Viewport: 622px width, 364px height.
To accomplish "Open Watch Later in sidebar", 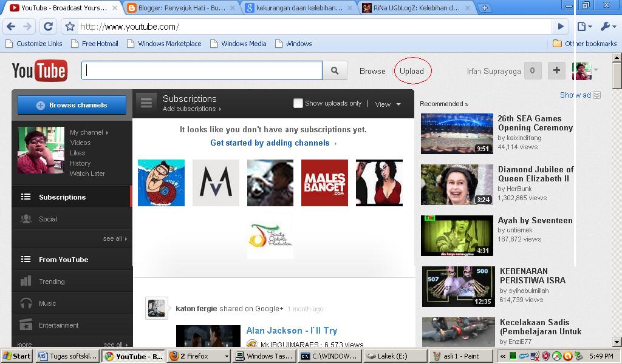I will (87, 174).
